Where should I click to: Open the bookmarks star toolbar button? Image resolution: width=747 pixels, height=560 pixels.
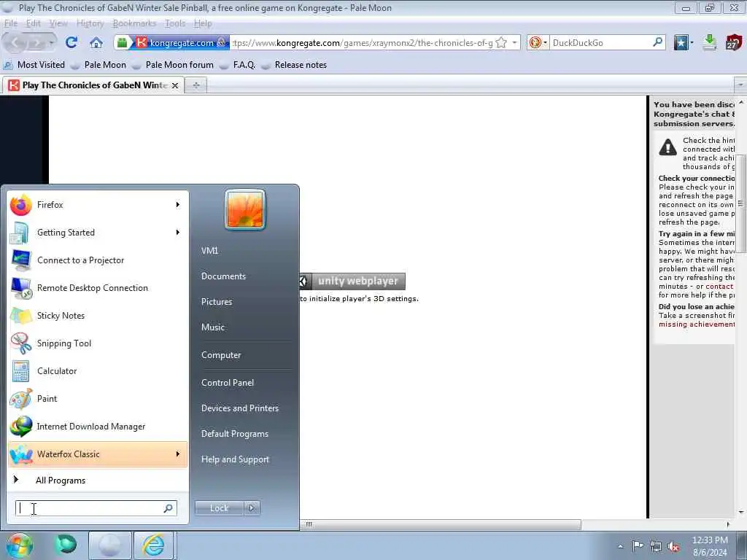(x=681, y=43)
